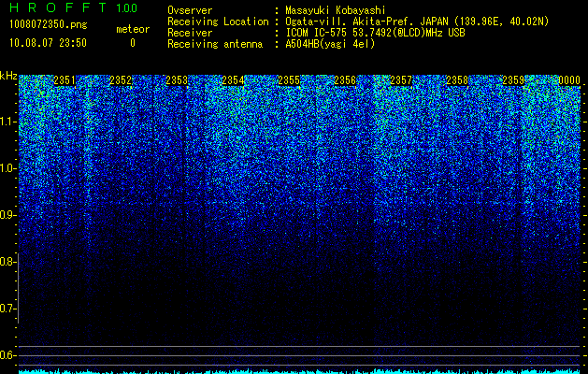
Task: Click the 1.0 frequency axis label
Action: coord(7,168)
